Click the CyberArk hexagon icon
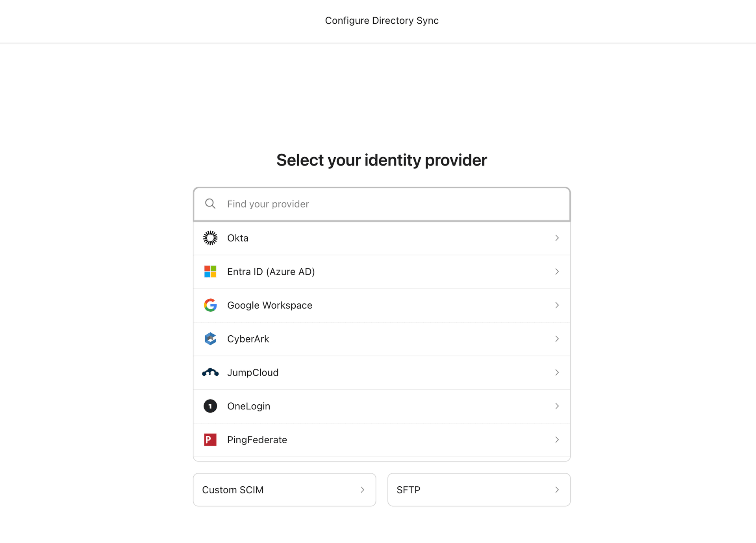The height and width of the screenshot is (543, 756). click(x=210, y=339)
